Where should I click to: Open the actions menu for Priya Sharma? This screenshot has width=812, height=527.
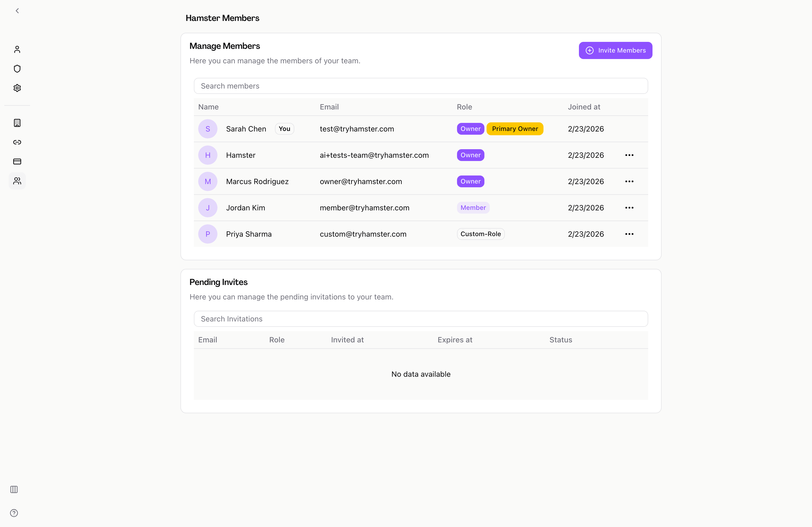[x=629, y=234]
